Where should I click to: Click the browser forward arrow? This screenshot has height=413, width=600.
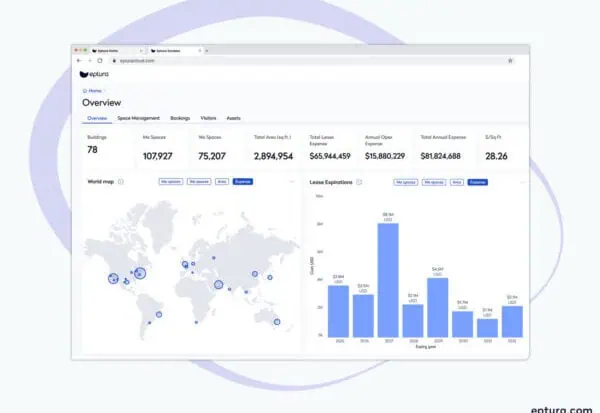90,60
